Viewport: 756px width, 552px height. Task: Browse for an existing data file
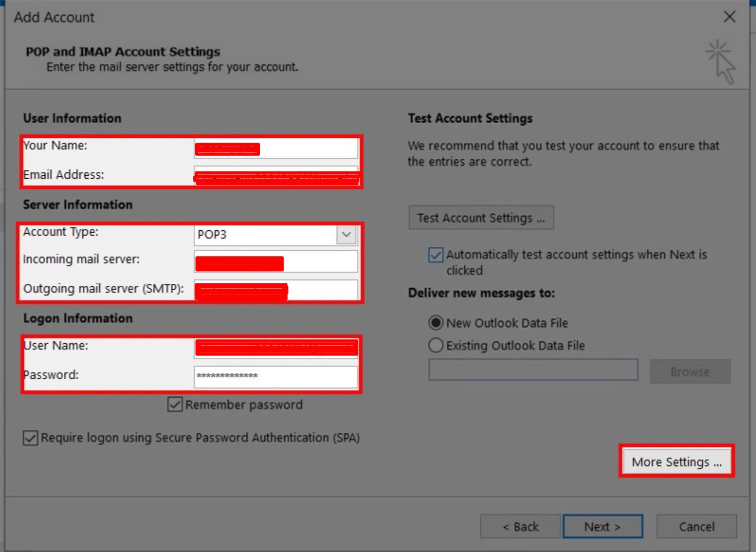(690, 371)
